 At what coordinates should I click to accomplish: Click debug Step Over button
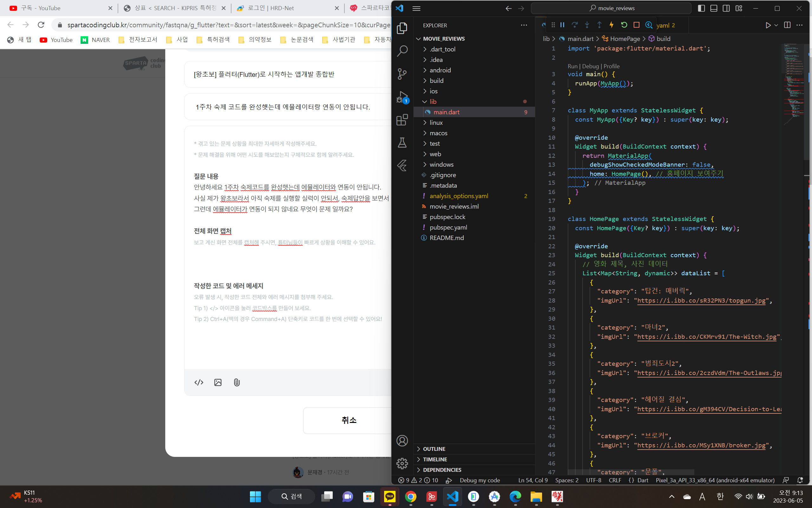point(574,25)
